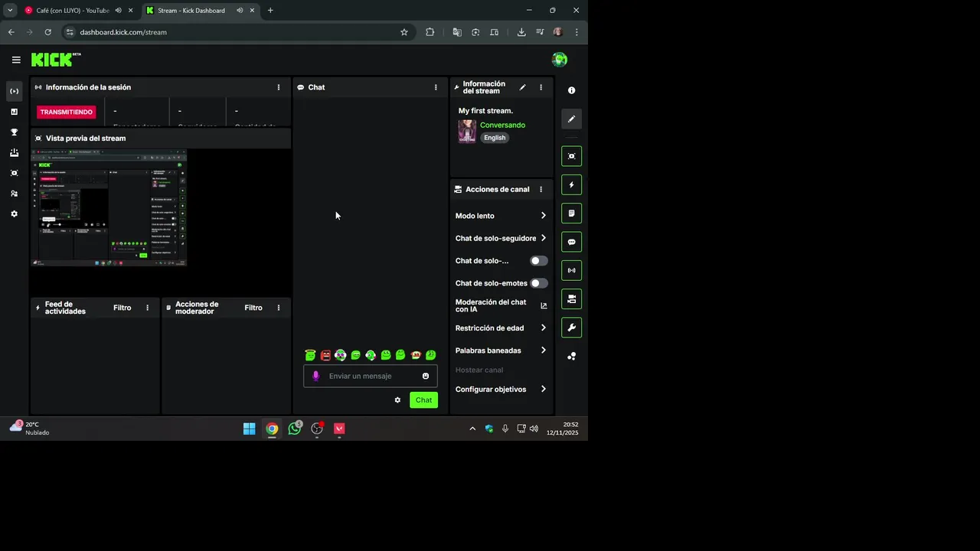Open Acciones de moderador three-dot menu
980x551 pixels.
tap(279, 308)
